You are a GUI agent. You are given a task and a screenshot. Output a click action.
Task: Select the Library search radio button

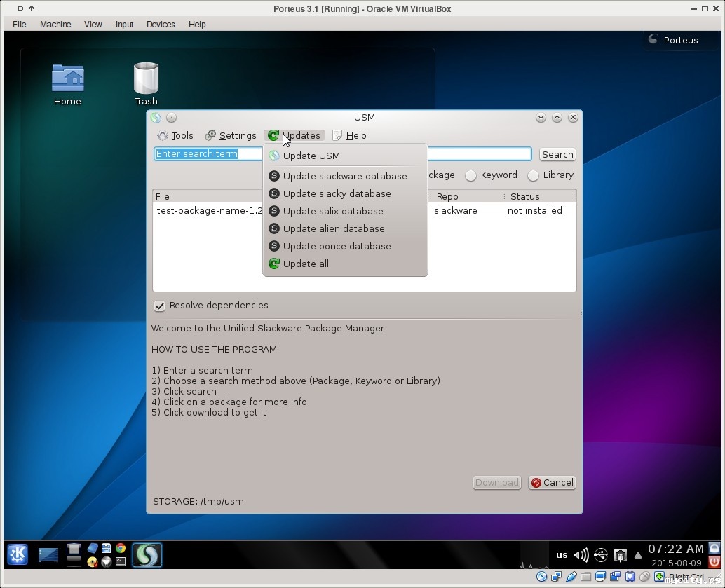tap(534, 175)
